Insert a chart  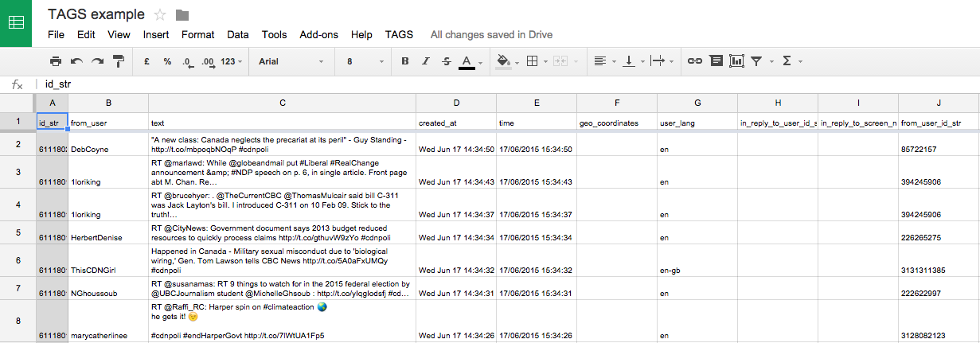(x=736, y=60)
